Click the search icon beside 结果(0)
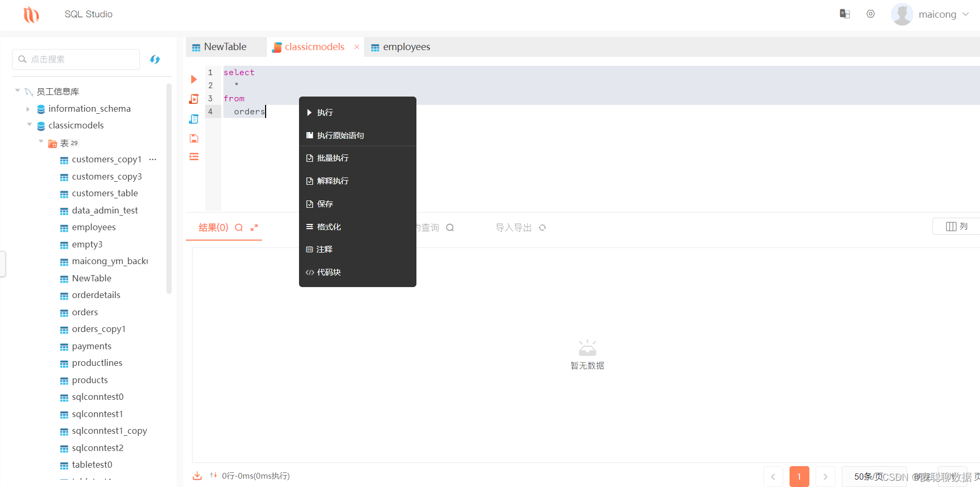The height and width of the screenshot is (487, 980). [x=239, y=228]
